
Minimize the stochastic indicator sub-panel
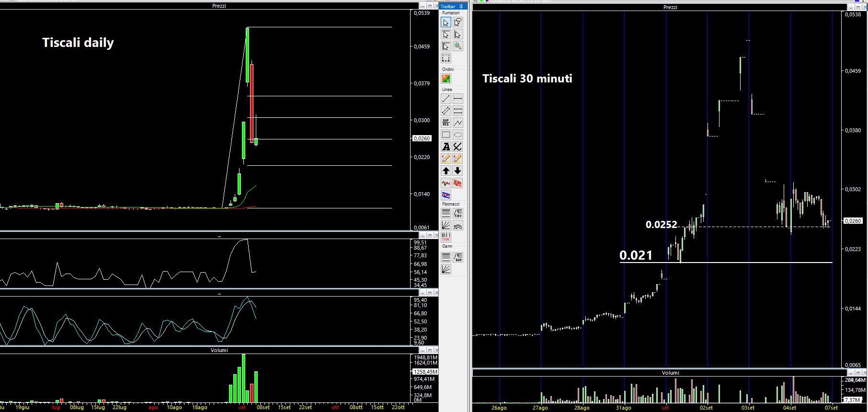coord(423,293)
